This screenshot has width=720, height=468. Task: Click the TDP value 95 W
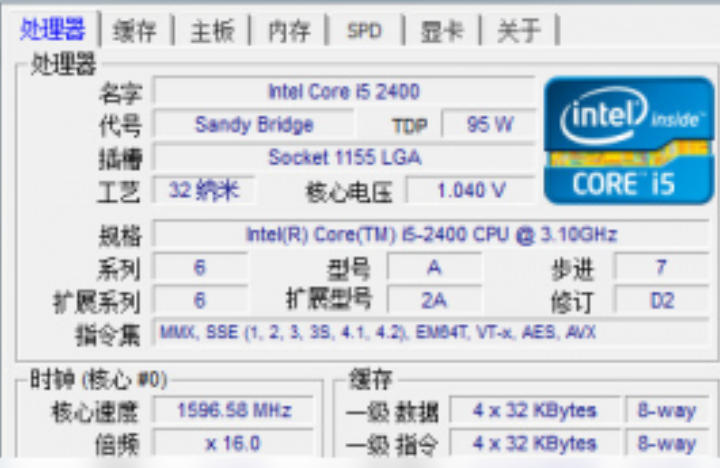(489, 124)
